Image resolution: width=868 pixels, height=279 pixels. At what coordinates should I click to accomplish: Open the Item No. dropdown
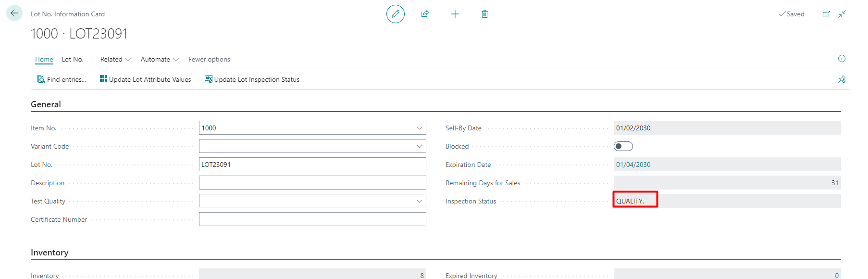(420, 128)
